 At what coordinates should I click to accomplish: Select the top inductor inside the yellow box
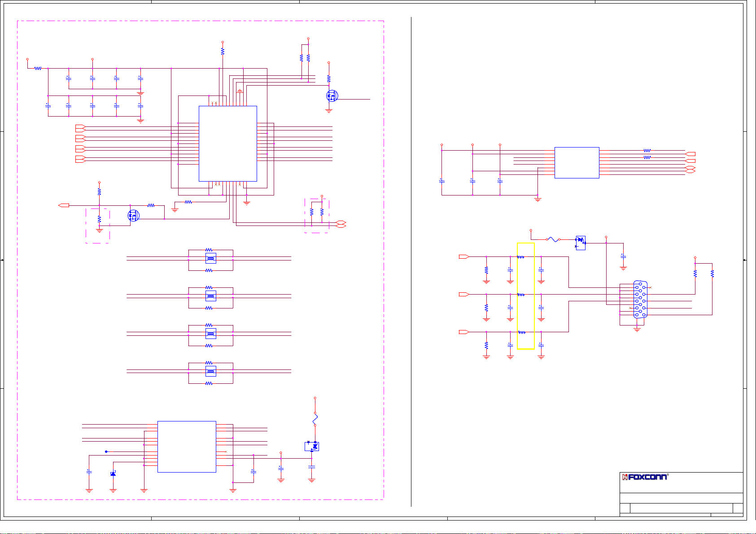tap(521, 257)
